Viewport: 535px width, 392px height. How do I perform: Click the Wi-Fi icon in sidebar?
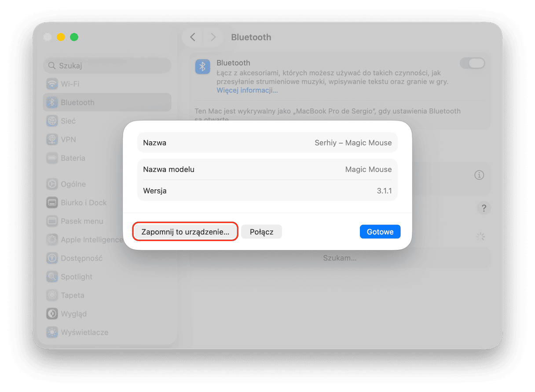click(52, 84)
